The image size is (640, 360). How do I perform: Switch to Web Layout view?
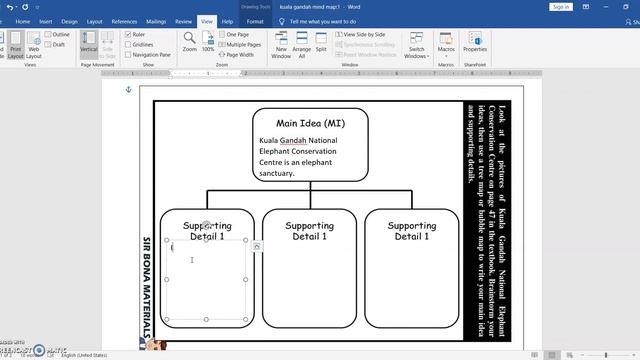pyautogui.click(x=34, y=45)
